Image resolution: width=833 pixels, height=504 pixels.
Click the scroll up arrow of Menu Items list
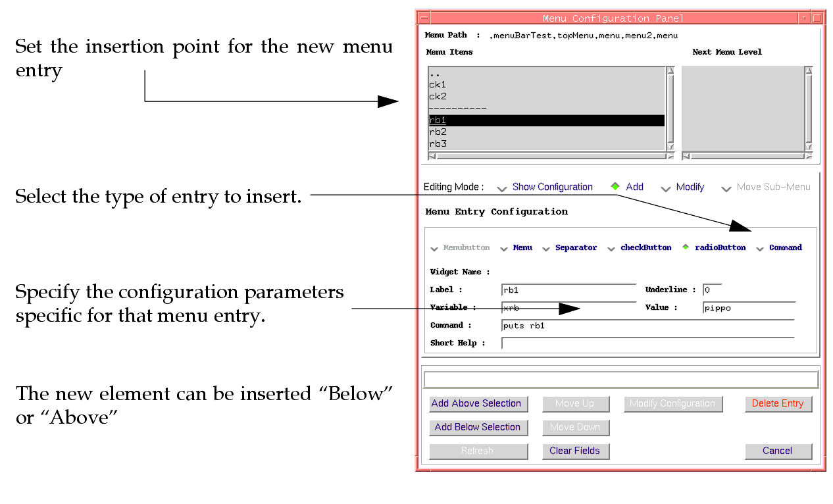tap(670, 70)
